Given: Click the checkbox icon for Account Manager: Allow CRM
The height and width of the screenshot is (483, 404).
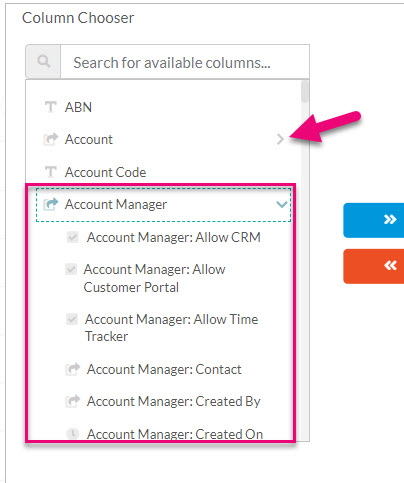Looking at the screenshot, I should coord(72,237).
